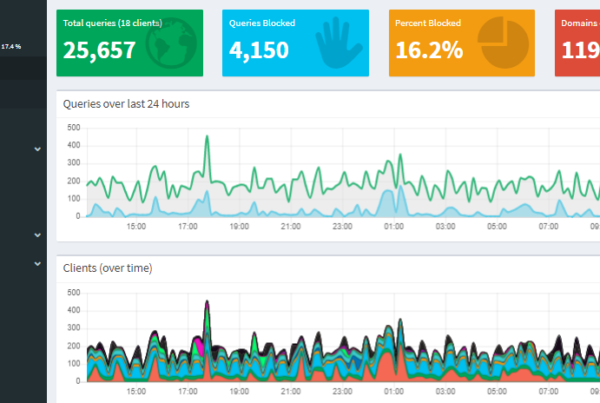Viewport: 600px width, 403px height.
Task: Click the 23:00 label on clients chart axis
Action: point(342,392)
